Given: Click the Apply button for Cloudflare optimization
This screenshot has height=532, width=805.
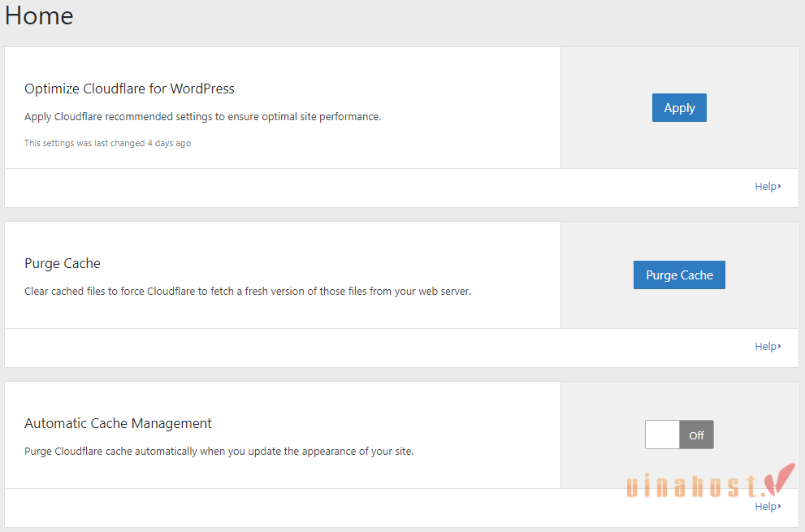Looking at the screenshot, I should pyautogui.click(x=679, y=108).
